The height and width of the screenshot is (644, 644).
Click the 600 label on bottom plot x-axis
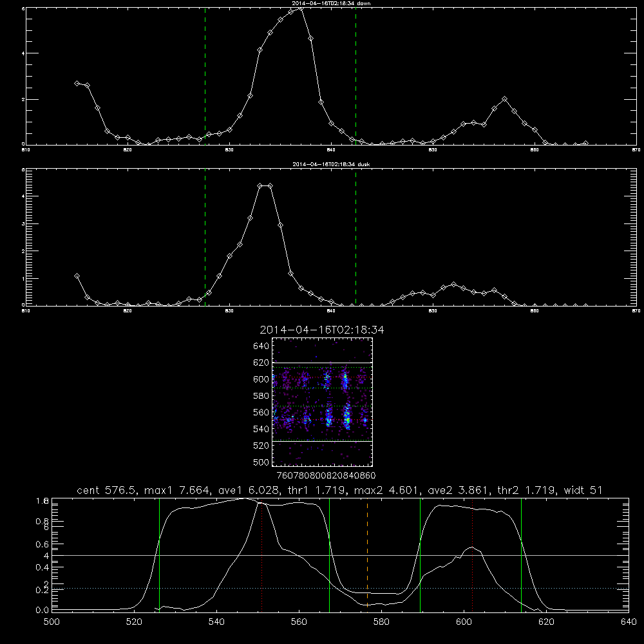(464, 622)
